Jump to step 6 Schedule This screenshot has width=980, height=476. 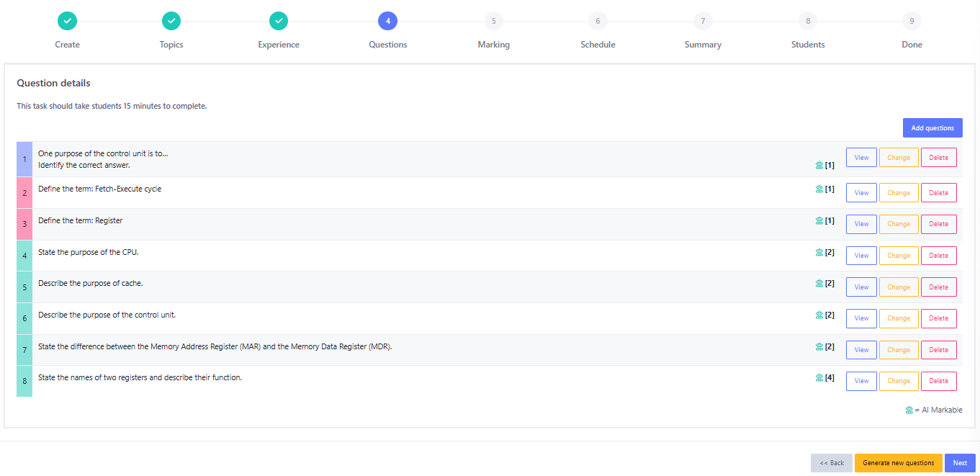(598, 21)
